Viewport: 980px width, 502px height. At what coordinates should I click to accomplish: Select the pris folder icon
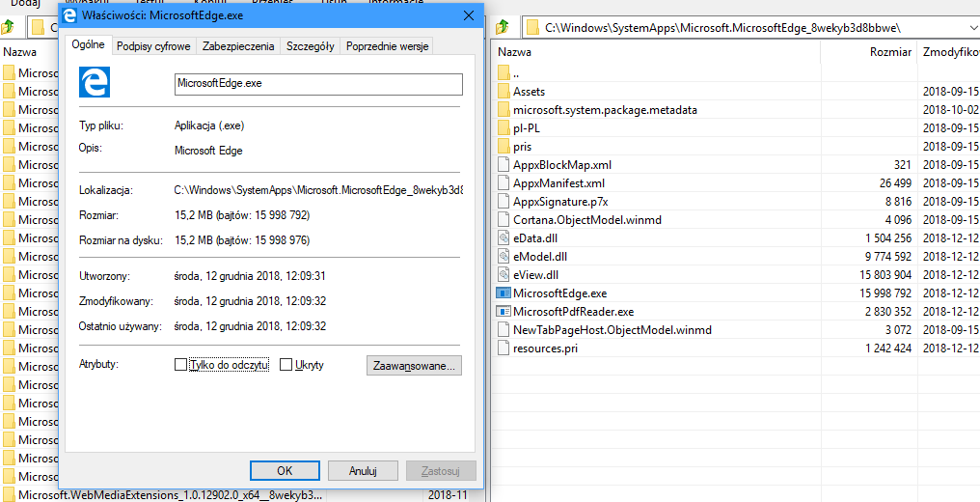504,147
